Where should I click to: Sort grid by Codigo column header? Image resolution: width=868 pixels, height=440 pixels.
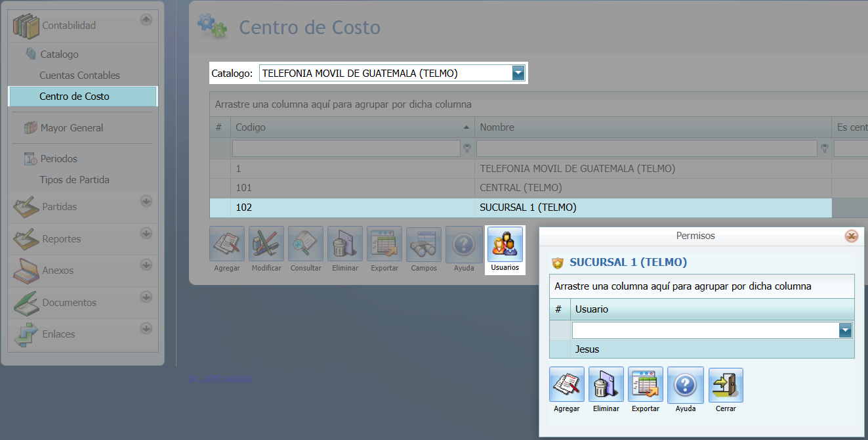click(352, 127)
